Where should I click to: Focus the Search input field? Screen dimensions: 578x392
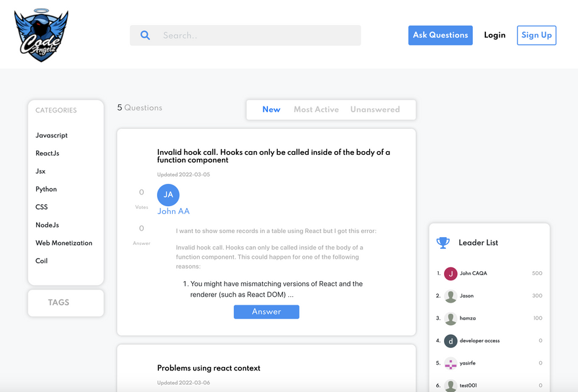[x=256, y=35]
